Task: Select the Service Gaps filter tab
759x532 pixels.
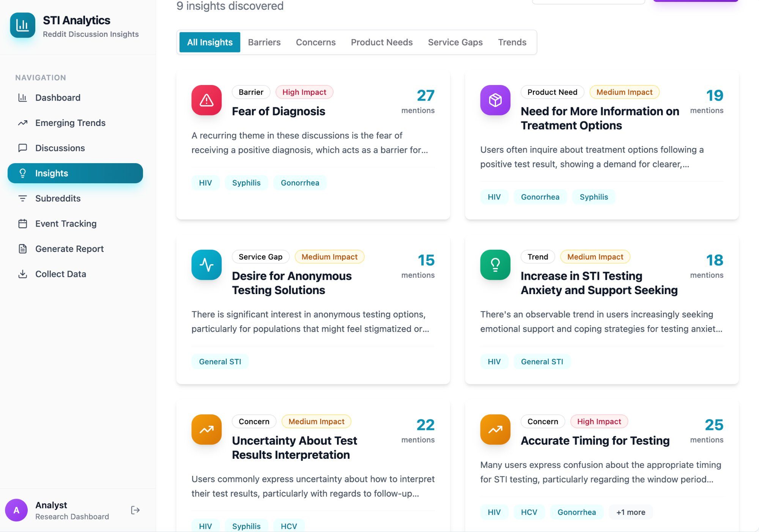Action: pos(455,42)
